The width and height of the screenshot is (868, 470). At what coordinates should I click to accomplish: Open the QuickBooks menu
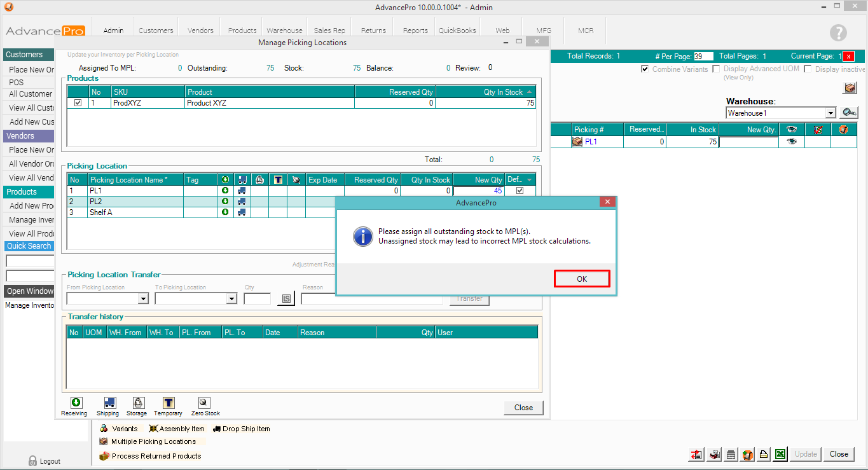pyautogui.click(x=457, y=30)
